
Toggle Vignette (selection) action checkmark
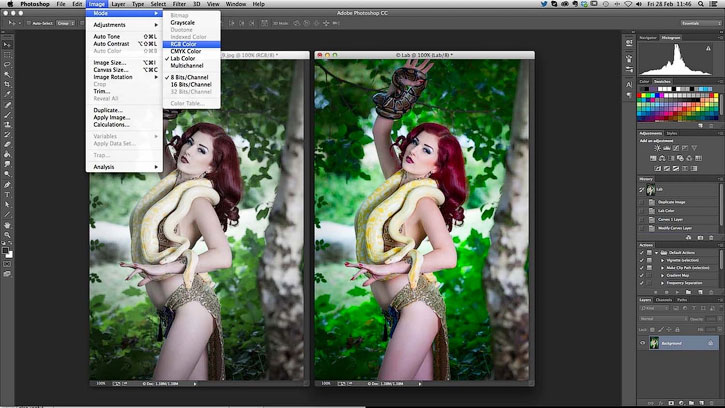[641, 260]
